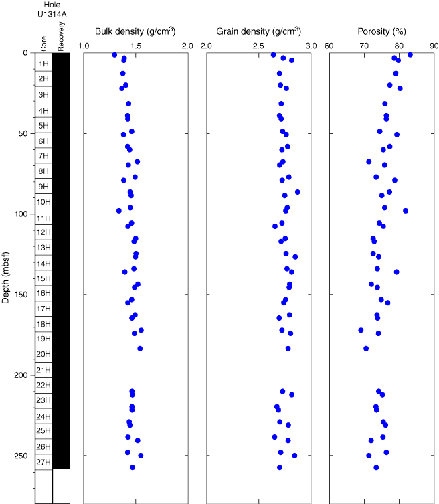Click core 14H in the core column
The width and height of the screenshot is (439, 504).
(43, 263)
